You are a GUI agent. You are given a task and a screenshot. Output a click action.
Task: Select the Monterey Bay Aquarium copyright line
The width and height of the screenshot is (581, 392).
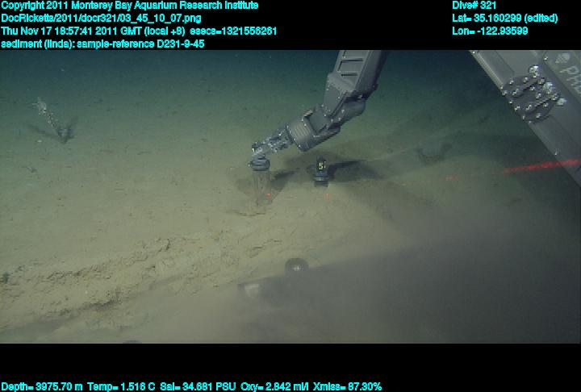(129, 6)
